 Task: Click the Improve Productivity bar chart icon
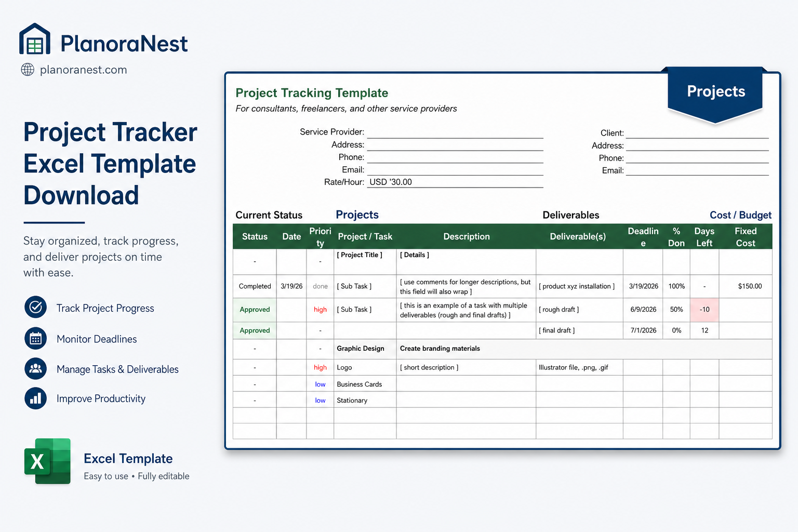click(x=35, y=398)
